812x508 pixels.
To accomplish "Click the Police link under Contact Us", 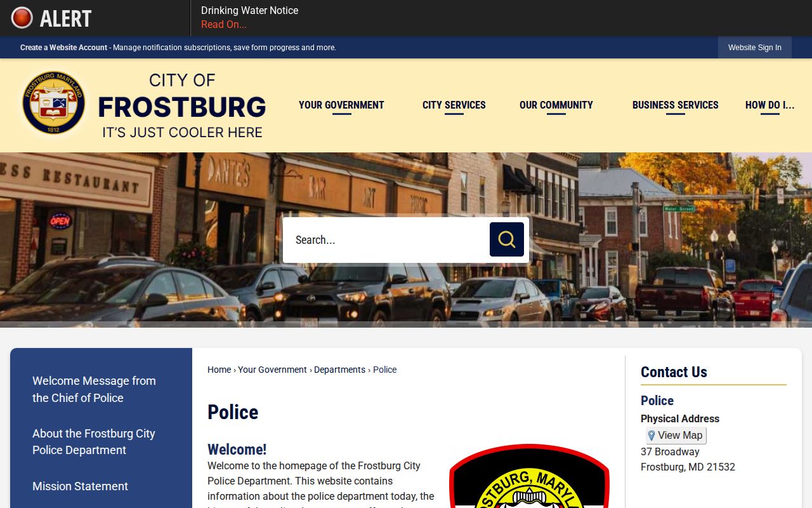I will tap(657, 401).
